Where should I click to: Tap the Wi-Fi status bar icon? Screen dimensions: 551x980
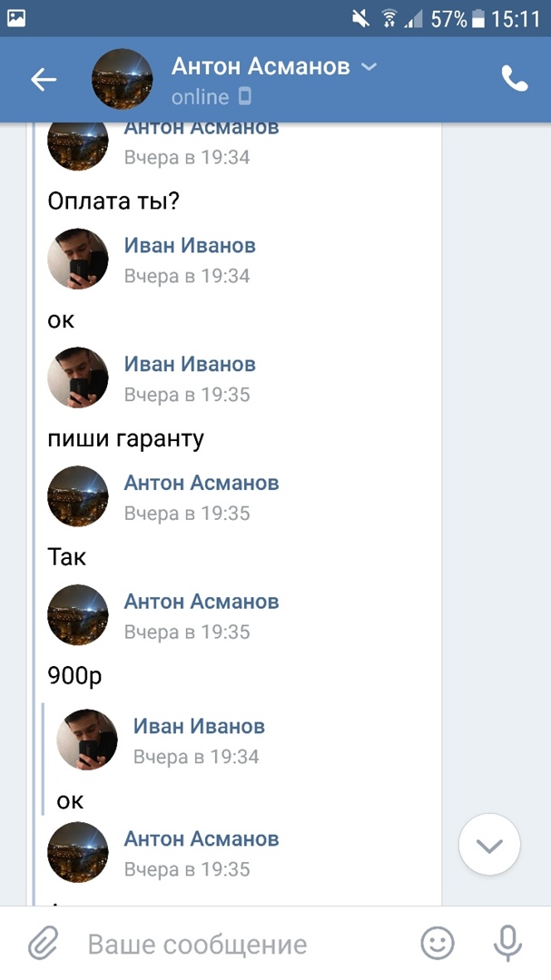(389, 19)
